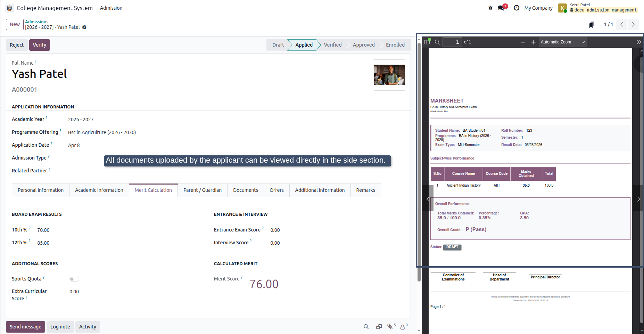This screenshot has width=644, height=334.
Task: Open the Offers tab
Action: 276,190
